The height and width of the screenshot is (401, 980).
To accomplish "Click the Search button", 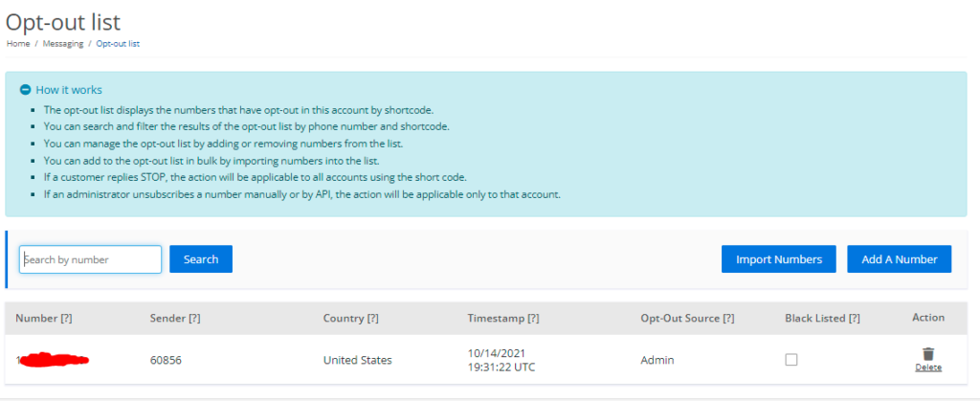I will tap(201, 259).
